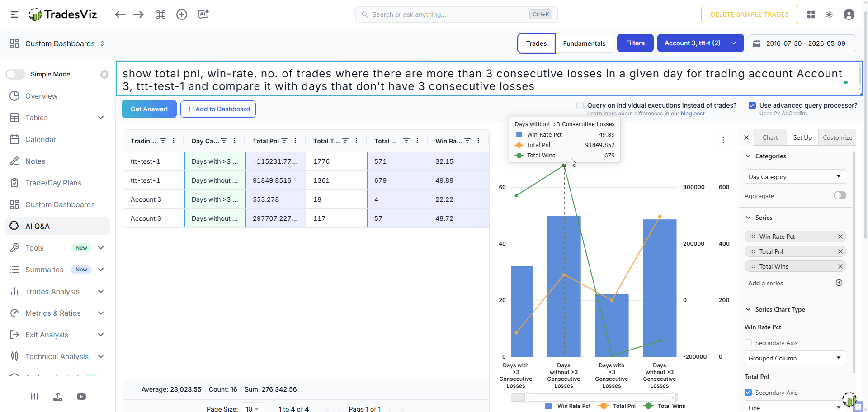The image size is (868, 412).
Task: Click DELETE SAMPLE TRADES button
Action: 750,14
